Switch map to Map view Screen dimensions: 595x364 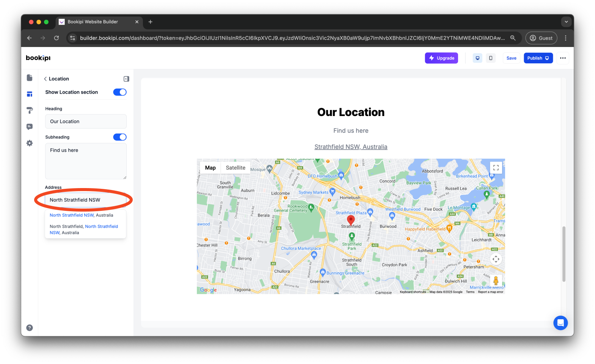tap(210, 168)
